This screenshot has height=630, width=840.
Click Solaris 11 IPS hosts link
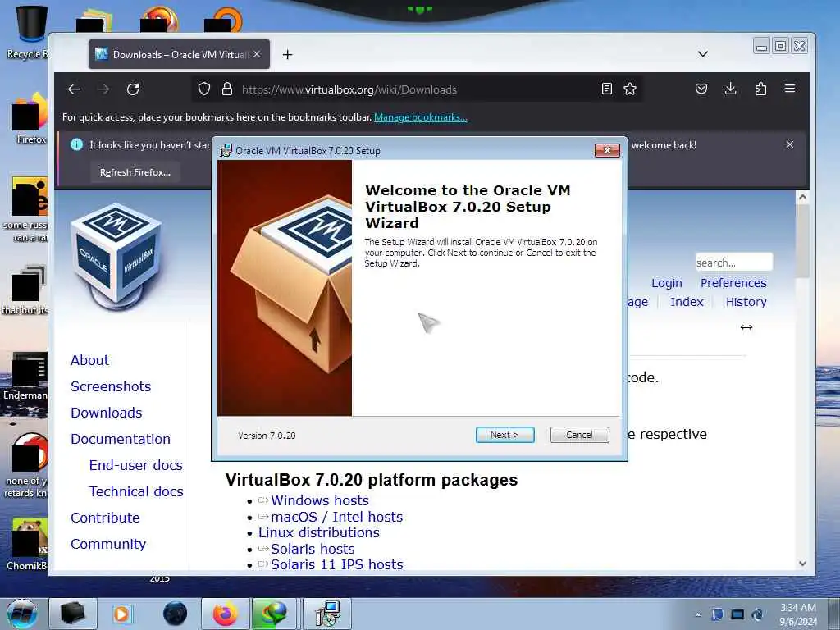tap(336, 564)
